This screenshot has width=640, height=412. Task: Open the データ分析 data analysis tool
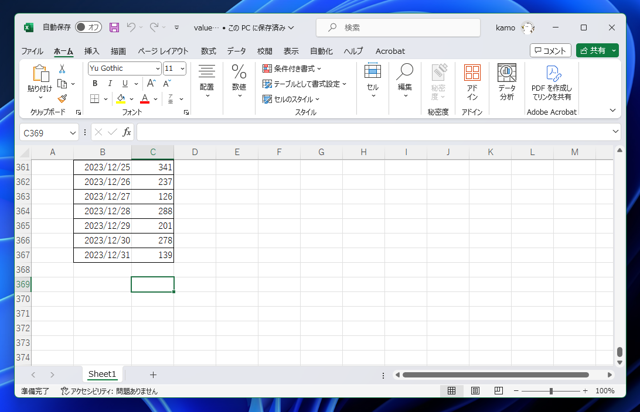point(507,81)
